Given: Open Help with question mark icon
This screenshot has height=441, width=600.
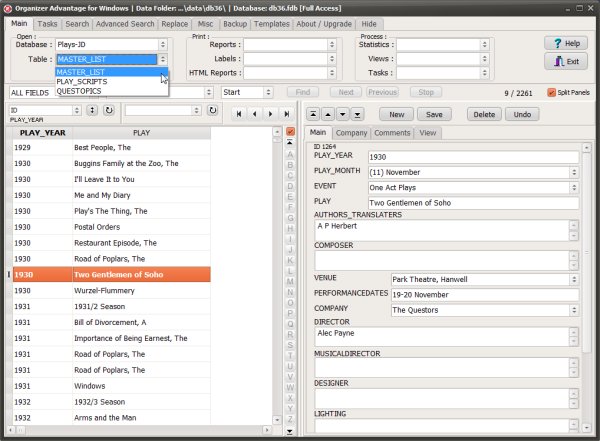Looking at the screenshot, I should (x=566, y=43).
